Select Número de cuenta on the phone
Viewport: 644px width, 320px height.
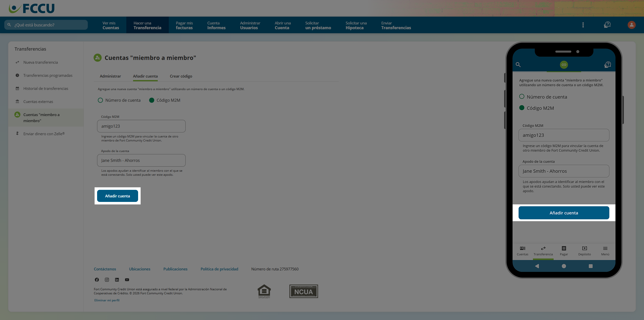click(x=522, y=96)
